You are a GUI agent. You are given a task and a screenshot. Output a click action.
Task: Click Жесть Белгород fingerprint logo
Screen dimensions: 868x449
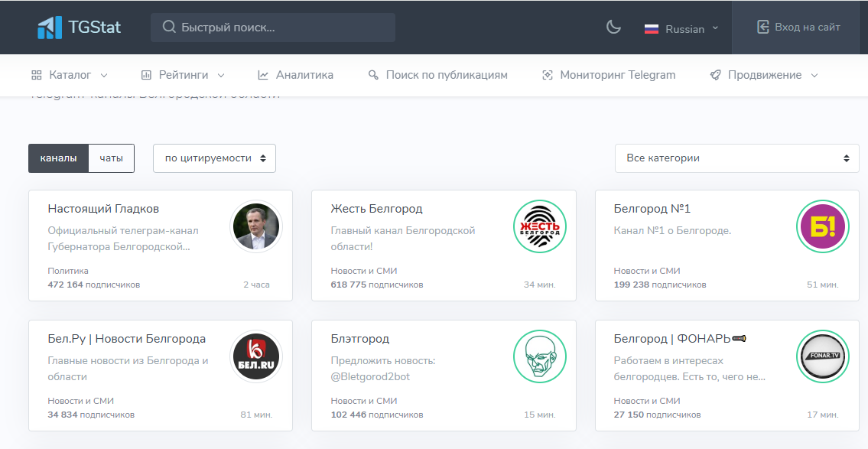pos(539,226)
